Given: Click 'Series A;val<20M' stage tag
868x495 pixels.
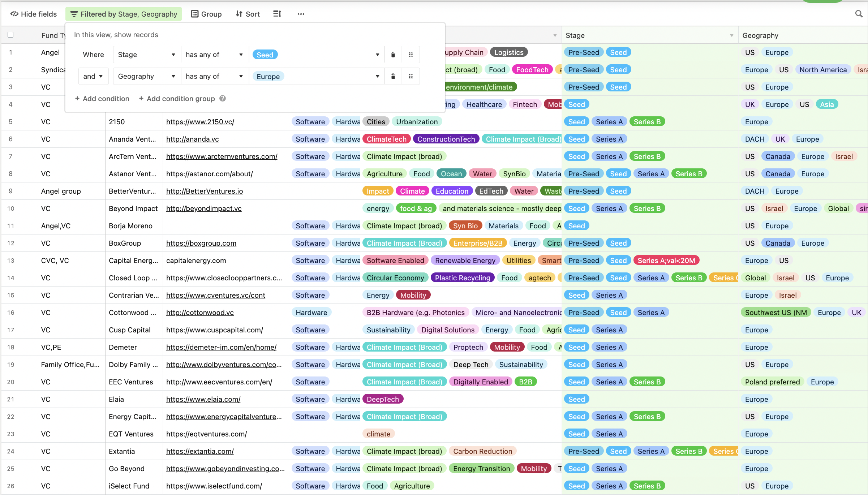Looking at the screenshot, I should pyautogui.click(x=666, y=261).
